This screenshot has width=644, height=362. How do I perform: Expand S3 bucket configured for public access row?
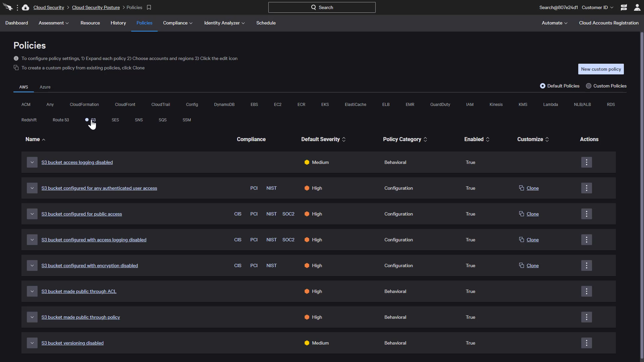(x=32, y=214)
